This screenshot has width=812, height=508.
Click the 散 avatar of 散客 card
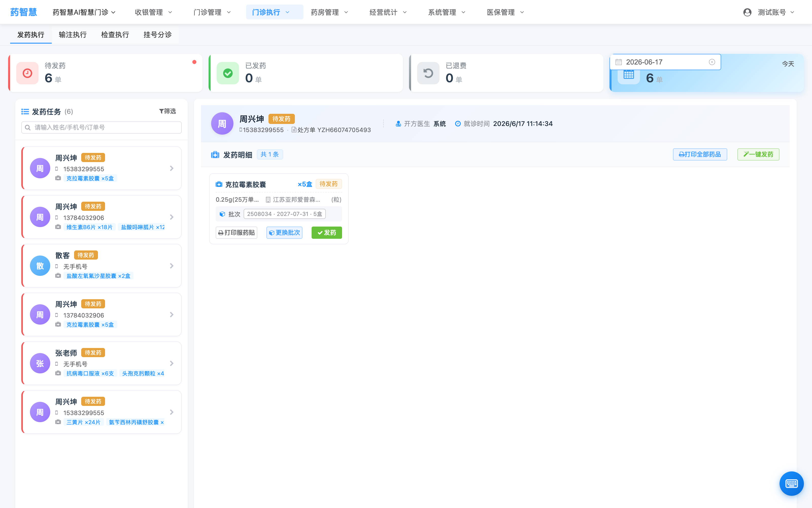(40, 266)
